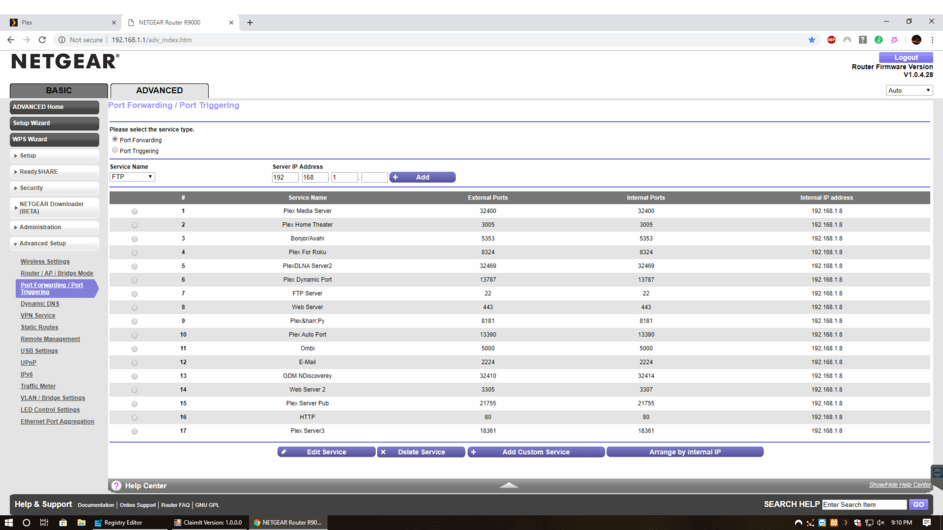Open Task View in the taskbar
The width and height of the screenshot is (943, 530).
[44, 522]
